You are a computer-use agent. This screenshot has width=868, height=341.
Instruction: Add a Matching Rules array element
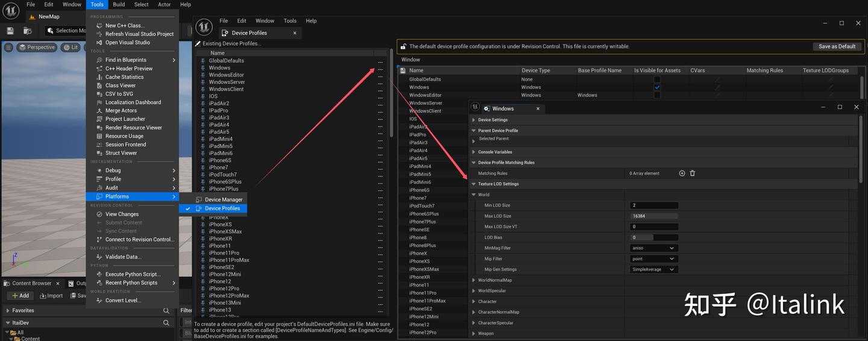[x=682, y=174]
